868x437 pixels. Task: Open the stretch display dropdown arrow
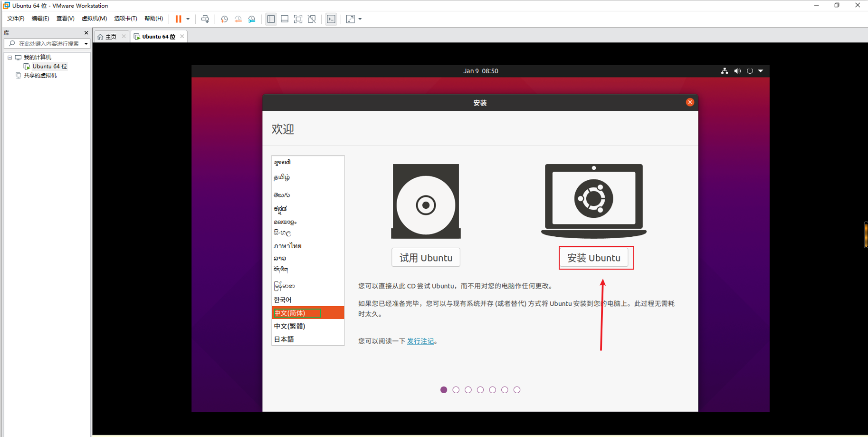(360, 19)
